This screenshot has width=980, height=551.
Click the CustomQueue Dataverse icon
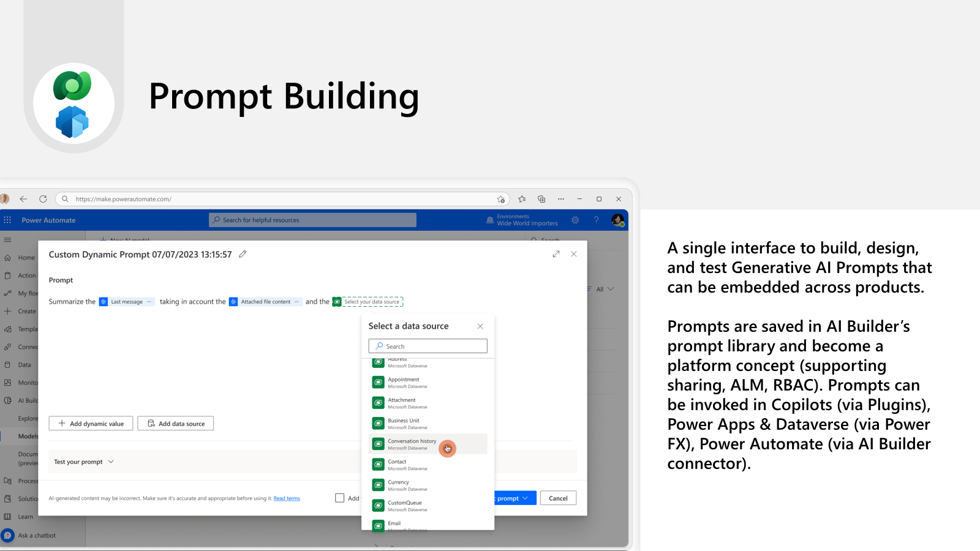pos(379,505)
